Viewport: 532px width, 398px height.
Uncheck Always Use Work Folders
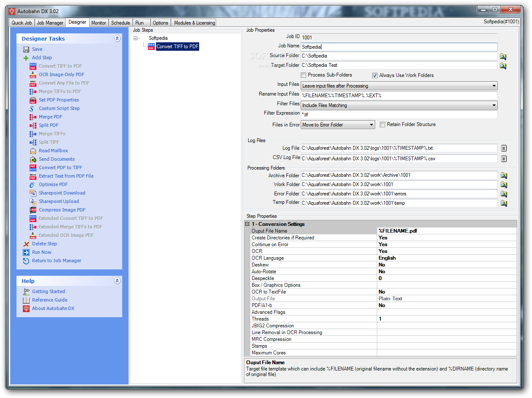point(375,75)
